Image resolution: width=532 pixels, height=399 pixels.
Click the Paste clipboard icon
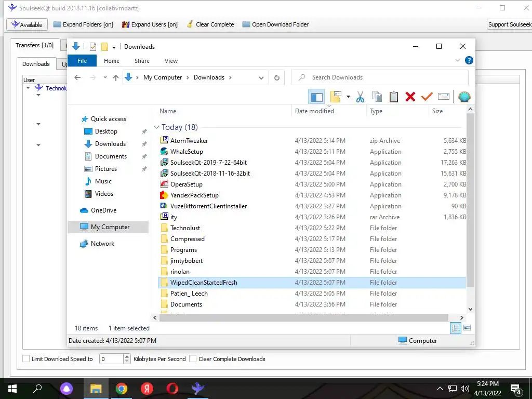click(394, 97)
